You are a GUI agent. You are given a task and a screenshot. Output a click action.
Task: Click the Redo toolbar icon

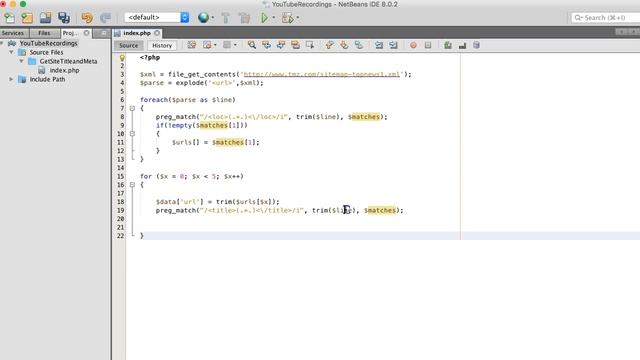tap(105, 18)
